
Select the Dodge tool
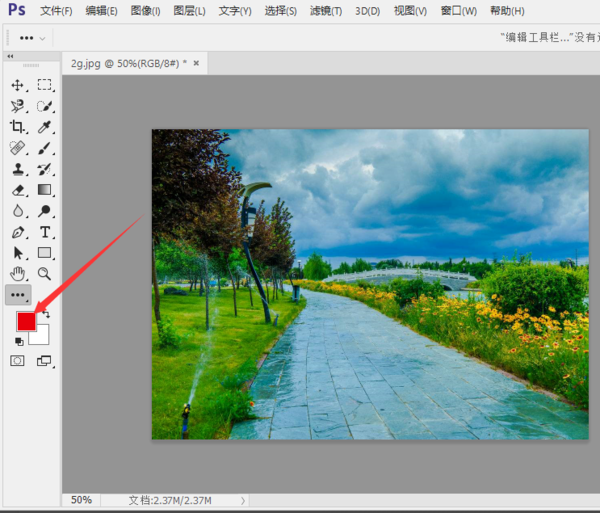[44, 211]
